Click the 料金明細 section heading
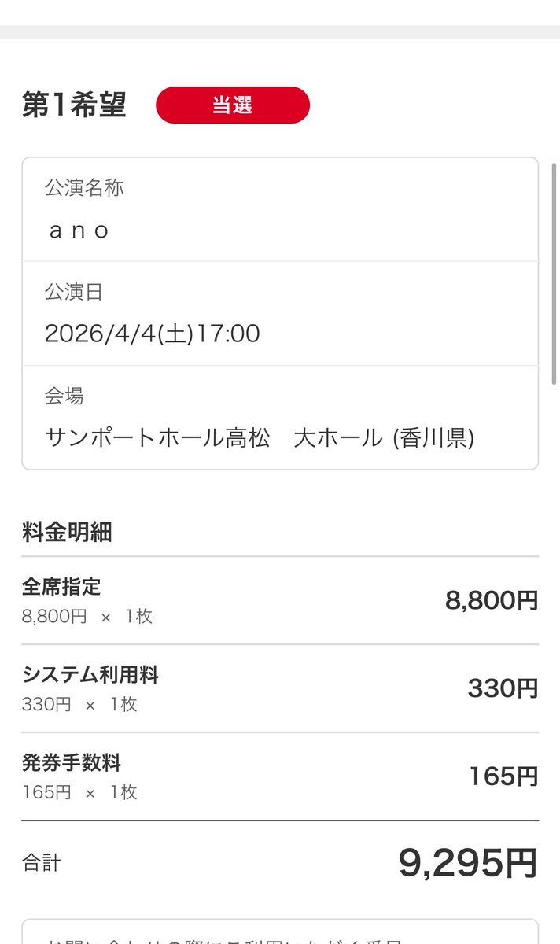Screen dimensions: 560x944 pos(67,533)
